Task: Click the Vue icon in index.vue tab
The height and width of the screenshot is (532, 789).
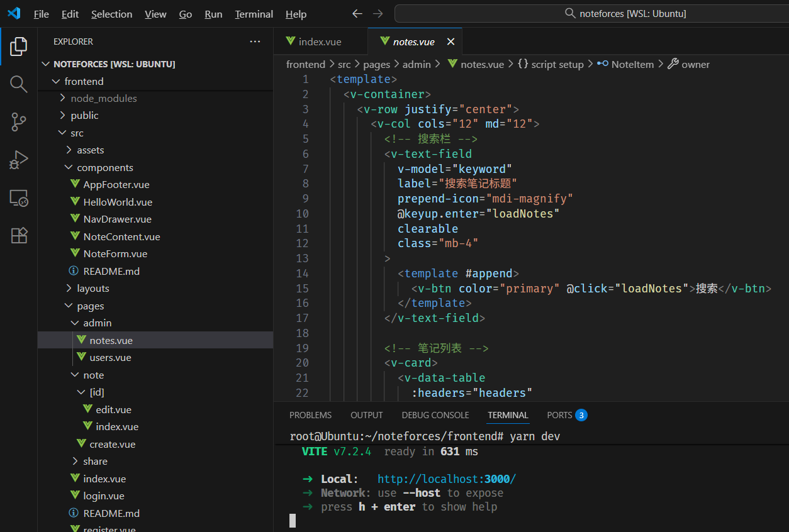Action: [x=291, y=41]
